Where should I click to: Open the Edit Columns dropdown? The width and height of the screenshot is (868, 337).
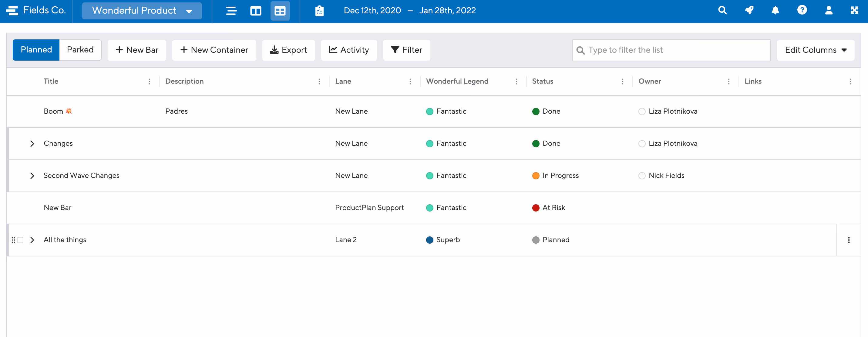click(816, 50)
